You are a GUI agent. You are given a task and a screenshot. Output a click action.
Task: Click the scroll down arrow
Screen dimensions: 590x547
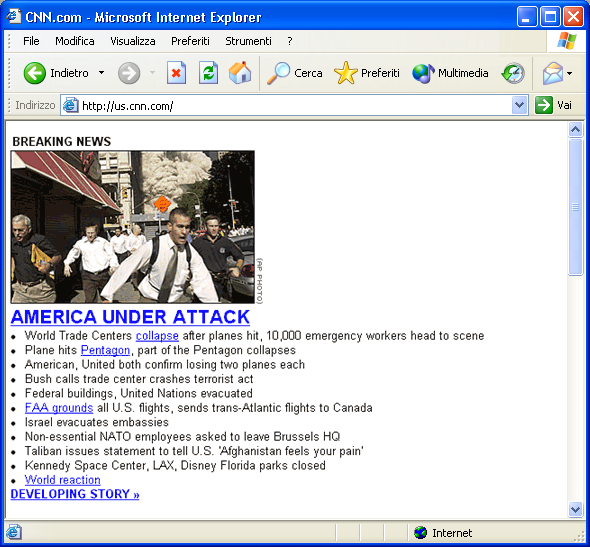[575, 509]
